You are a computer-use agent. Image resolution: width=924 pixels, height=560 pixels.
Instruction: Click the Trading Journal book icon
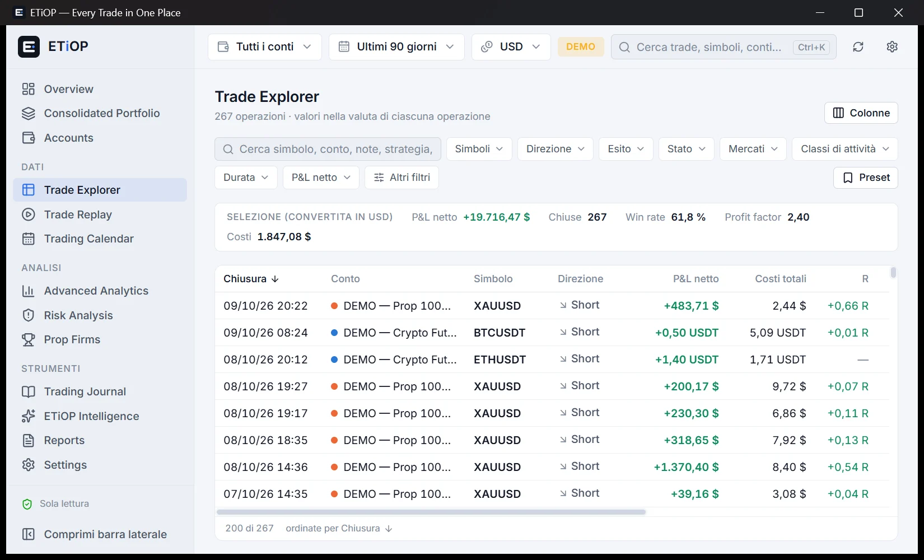[29, 391]
